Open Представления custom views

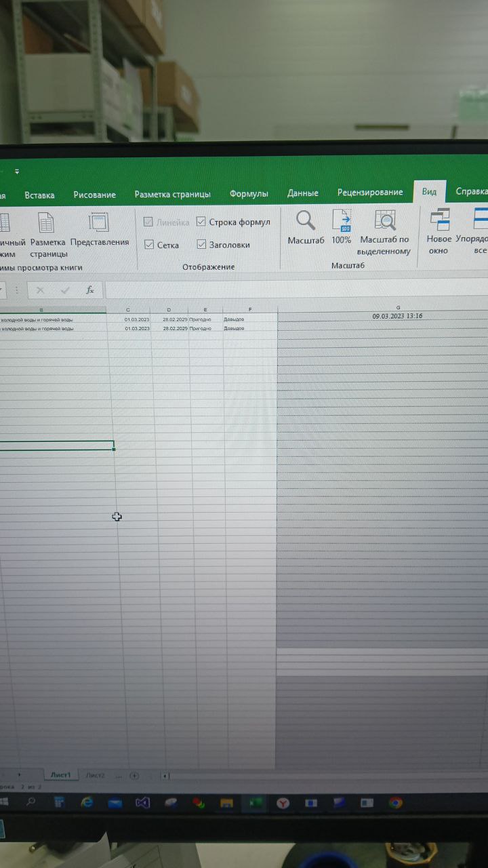[x=99, y=222]
